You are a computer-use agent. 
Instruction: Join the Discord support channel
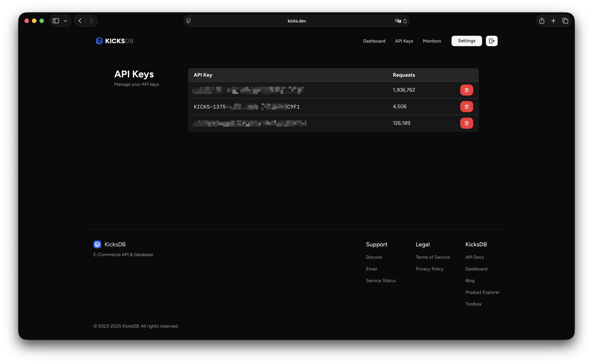(374, 257)
